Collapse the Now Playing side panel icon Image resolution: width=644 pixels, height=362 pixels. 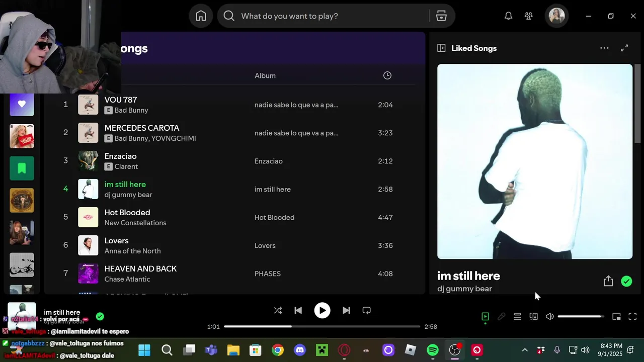(441, 48)
